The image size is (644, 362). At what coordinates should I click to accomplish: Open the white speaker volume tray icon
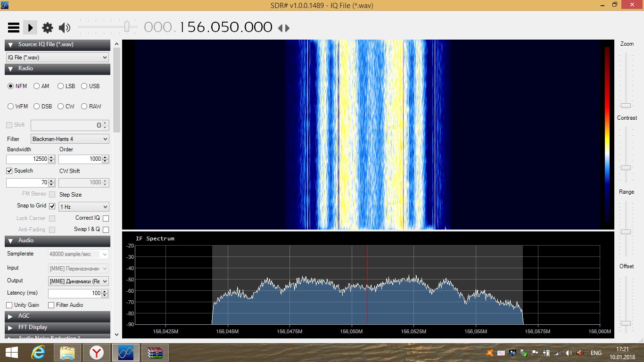569,353
